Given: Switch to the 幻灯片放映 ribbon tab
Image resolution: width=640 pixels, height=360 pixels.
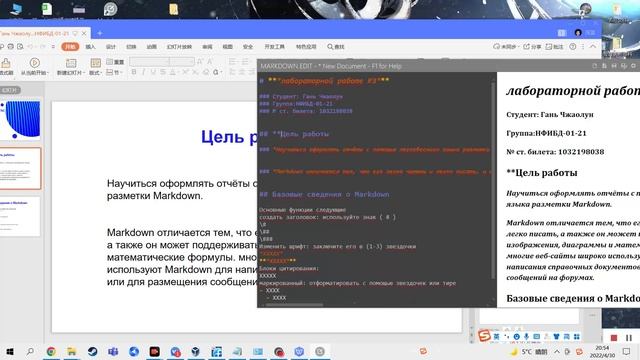Looking at the screenshot, I should pos(179,47).
